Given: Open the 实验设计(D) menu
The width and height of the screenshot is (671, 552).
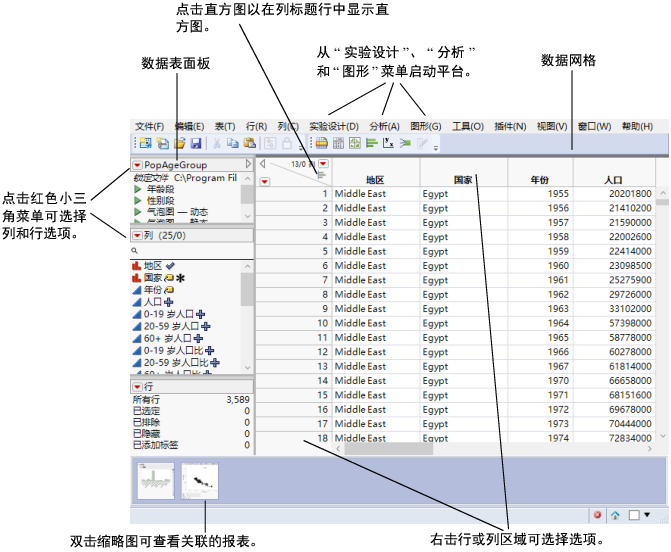Looking at the screenshot, I should [x=334, y=127].
